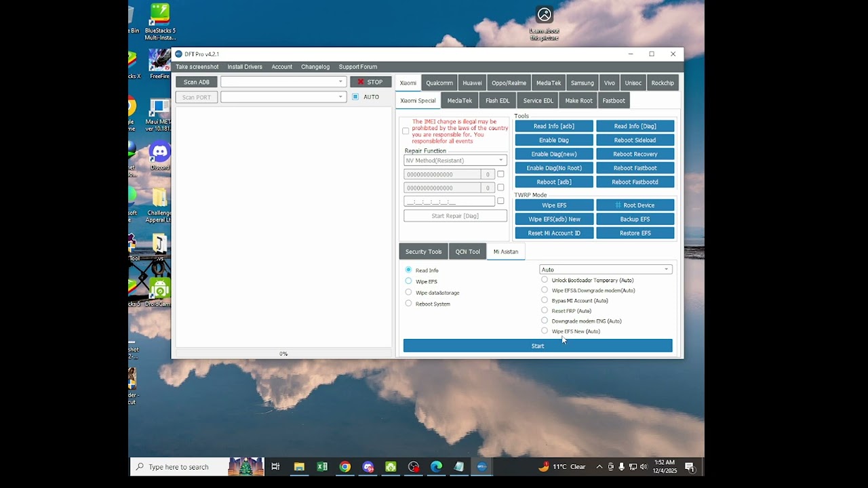Click the Backup EFS button

635,219
